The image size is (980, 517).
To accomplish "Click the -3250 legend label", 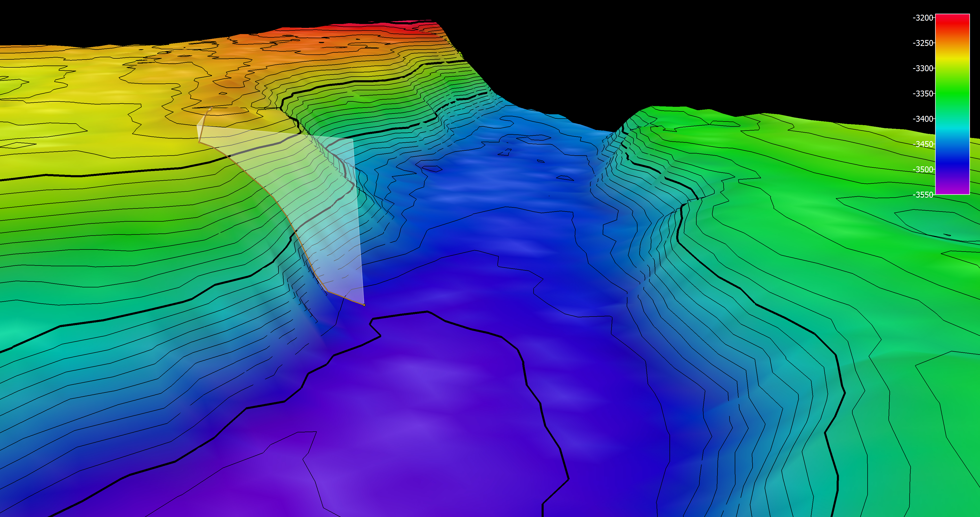I will (x=922, y=43).
